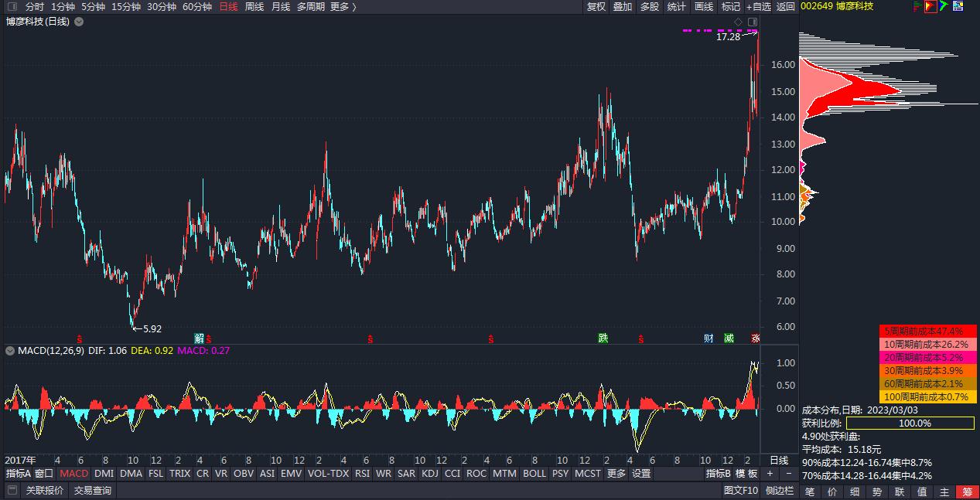Toggle the 侧边栏 sidebar button
Image resolution: width=980 pixels, height=500 pixels.
[780, 491]
